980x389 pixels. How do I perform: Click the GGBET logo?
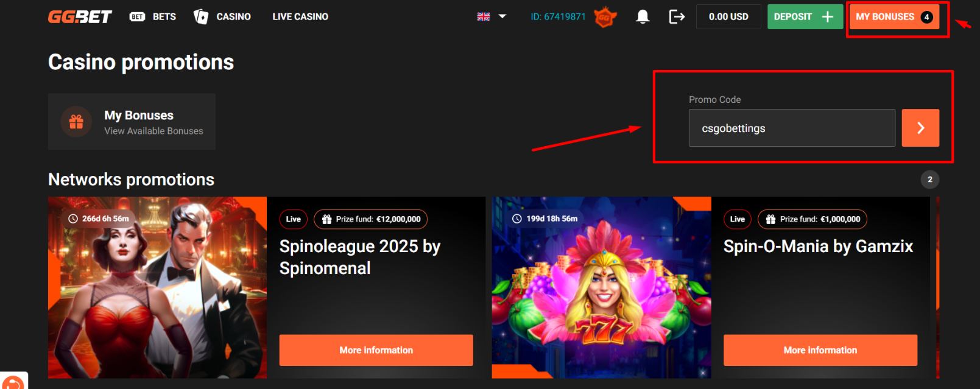coord(80,16)
